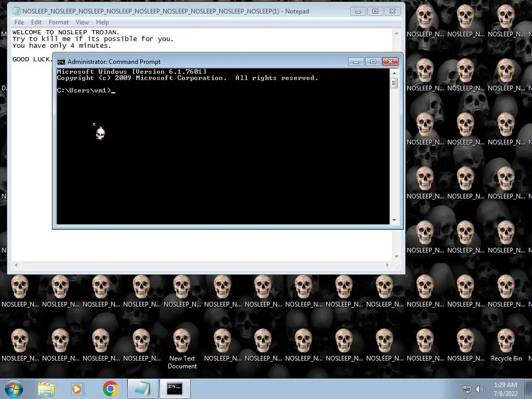Viewport: 532px width, 399px height.
Task: Click Notepad vertical scrollbar up arrow
Action: 396,33
